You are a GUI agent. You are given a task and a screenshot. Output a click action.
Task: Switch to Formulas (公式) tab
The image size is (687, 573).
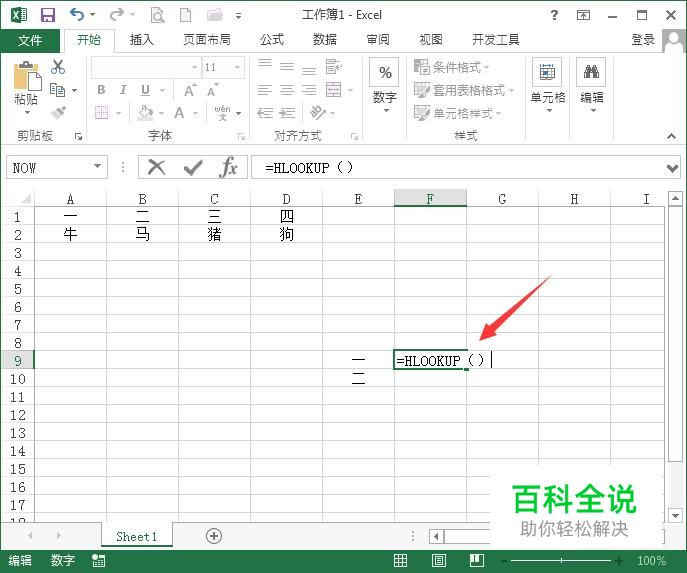pyautogui.click(x=272, y=40)
